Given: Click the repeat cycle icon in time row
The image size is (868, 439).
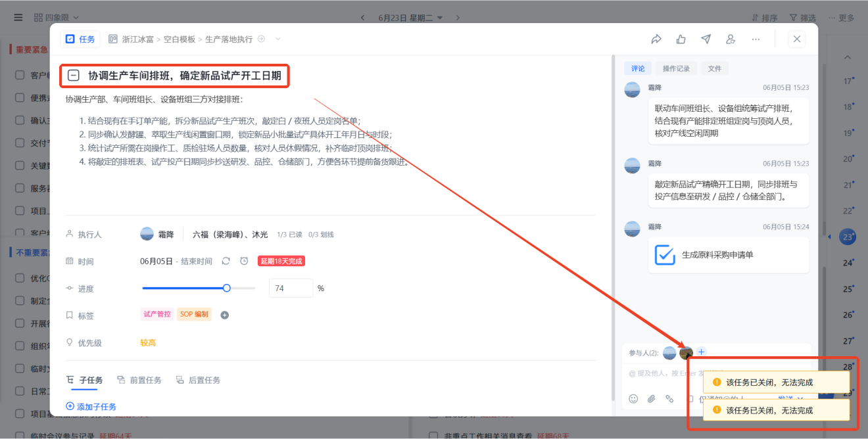Looking at the screenshot, I should (226, 261).
